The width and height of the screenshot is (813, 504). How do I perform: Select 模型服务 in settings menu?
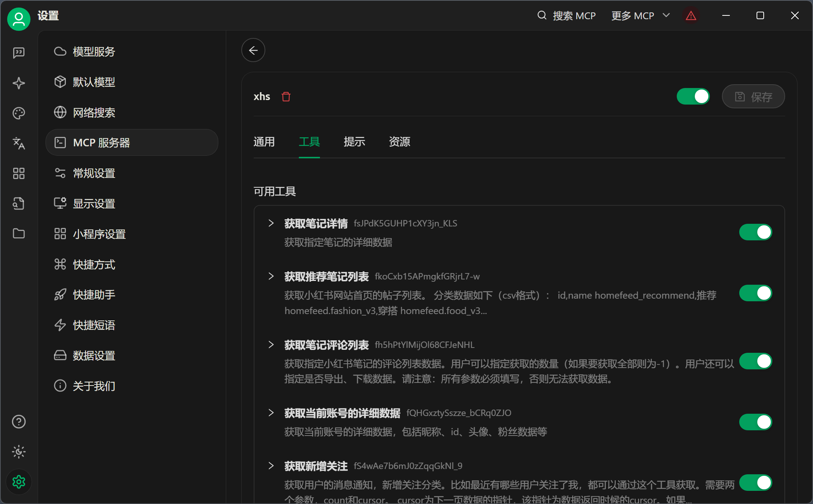click(x=94, y=52)
